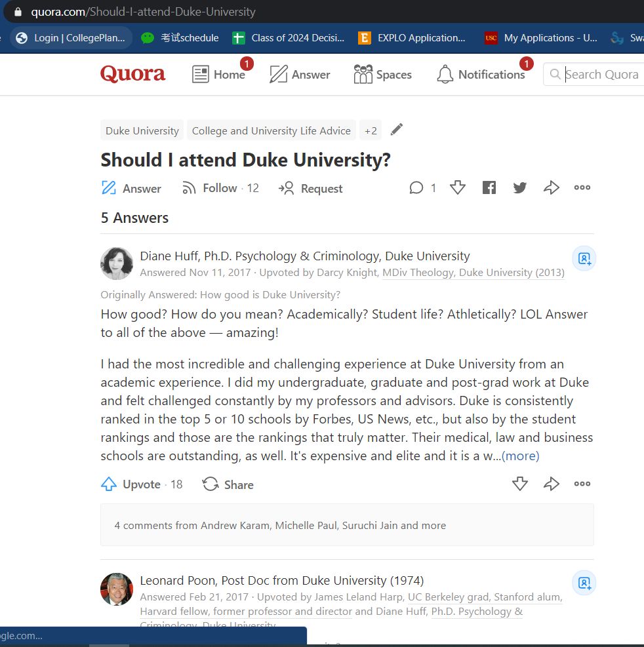Open the Duke University topic tag
644x647 pixels.
point(142,130)
